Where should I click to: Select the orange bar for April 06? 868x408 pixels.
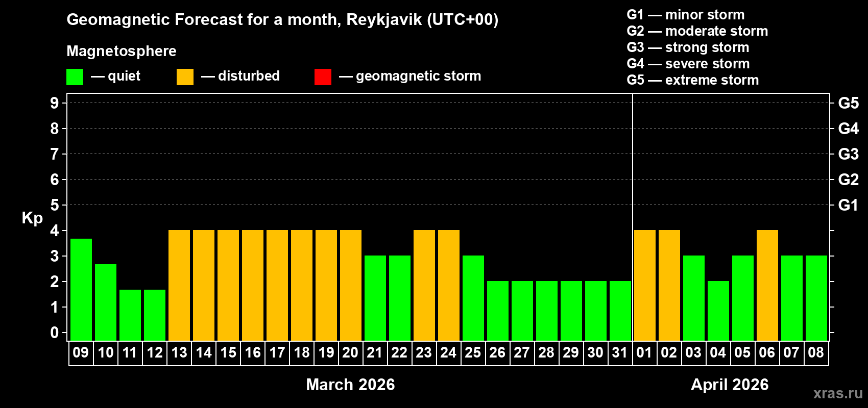[767, 286]
